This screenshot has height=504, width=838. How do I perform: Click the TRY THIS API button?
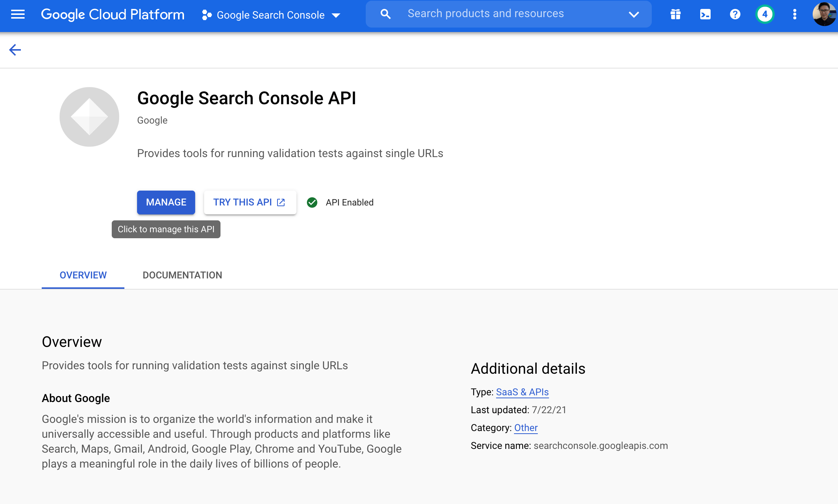click(250, 202)
